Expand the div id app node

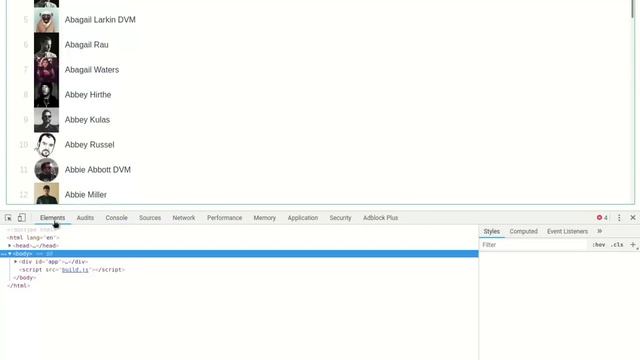pos(16,262)
